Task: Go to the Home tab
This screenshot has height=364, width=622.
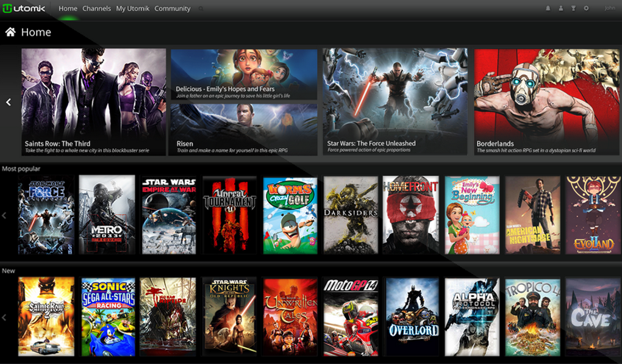Action: (68, 9)
